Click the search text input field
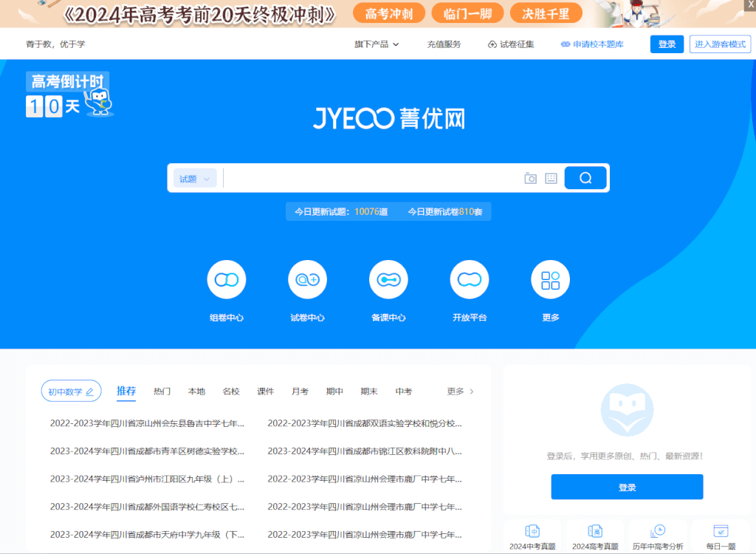 [x=372, y=178]
